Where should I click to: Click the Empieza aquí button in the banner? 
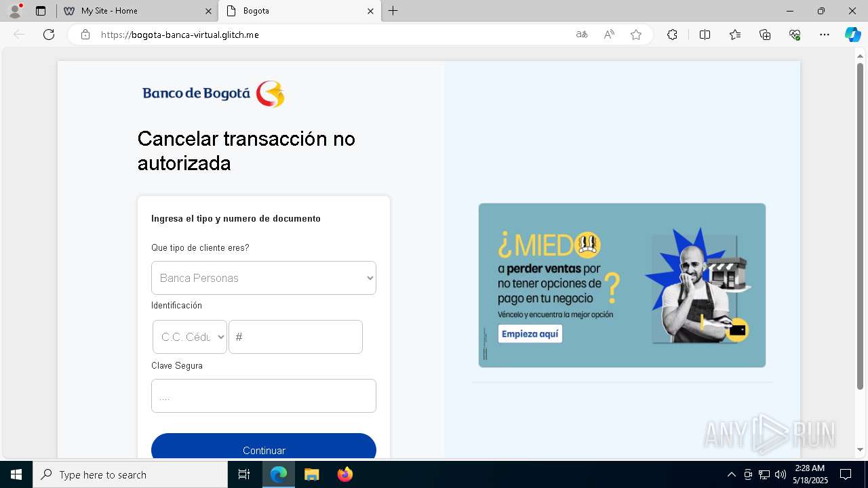tap(530, 334)
